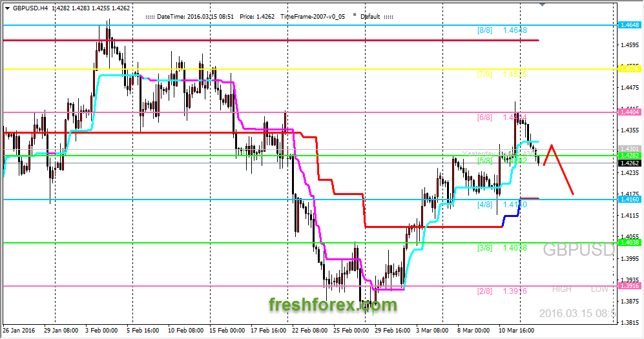Click the '10 Mar 16:00' time axis label
Screen dimensions: 644x339
(x=517, y=331)
